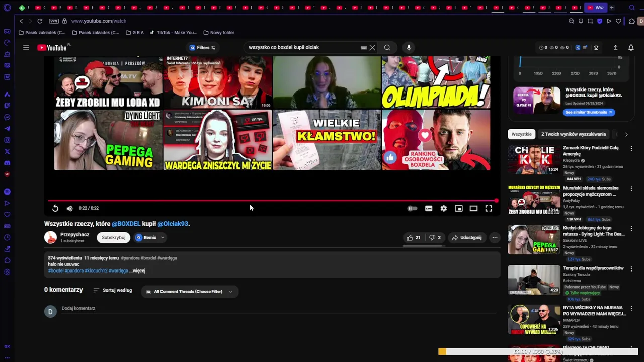
Task: Open the three-dot more actions menu under the video
Action: (495, 237)
